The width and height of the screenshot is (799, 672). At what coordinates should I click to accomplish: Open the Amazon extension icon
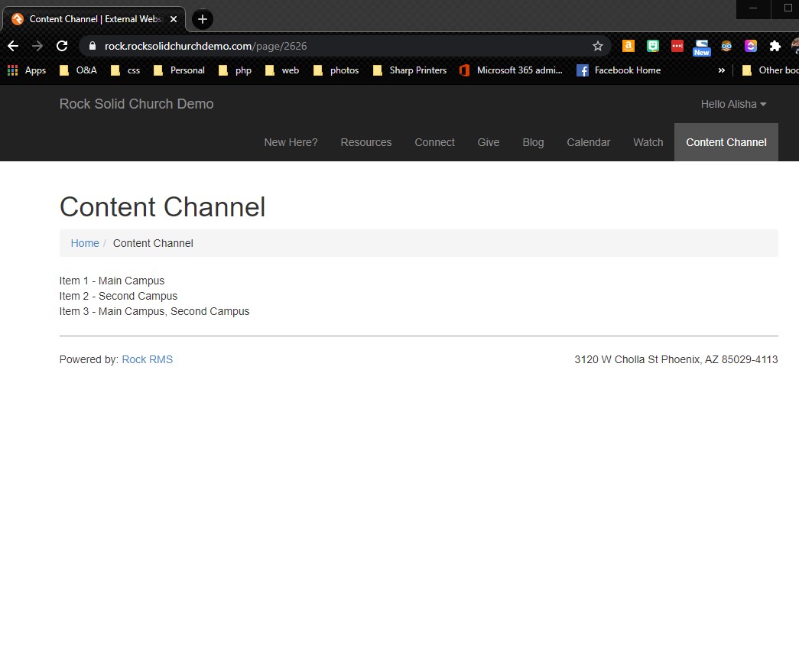coord(628,46)
